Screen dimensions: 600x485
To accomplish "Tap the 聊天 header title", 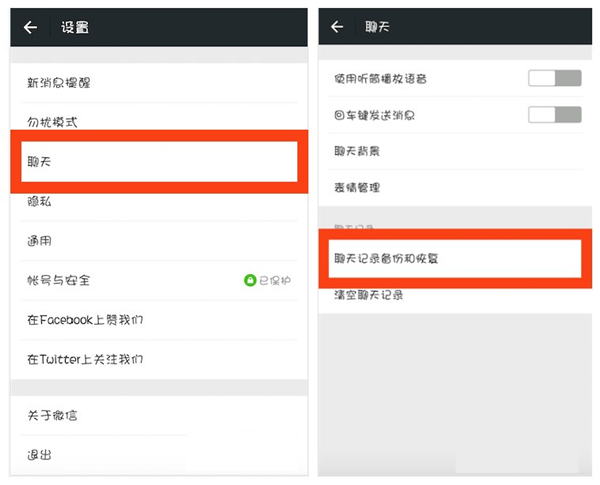I will (377, 27).
